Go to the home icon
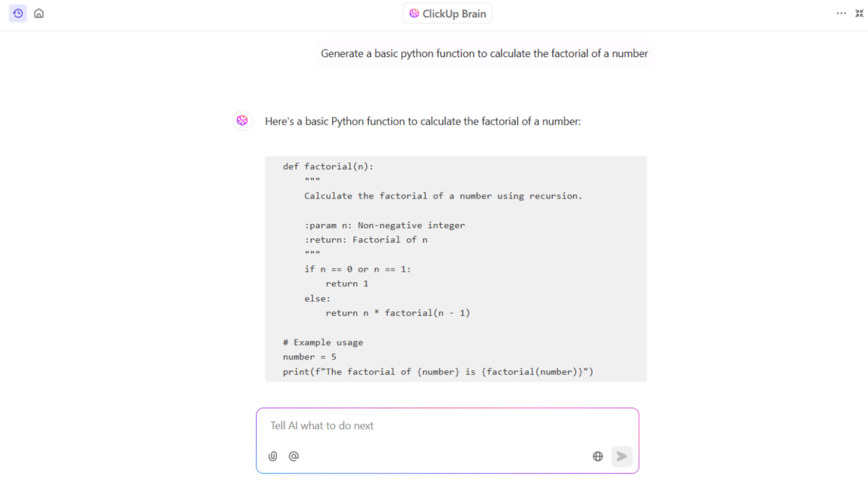 (39, 13)
